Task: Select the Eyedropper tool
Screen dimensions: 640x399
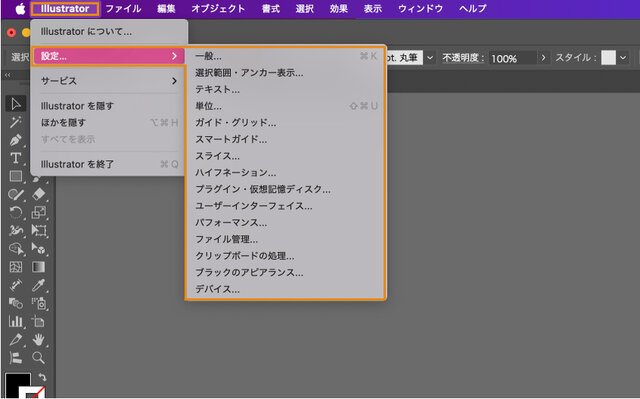Action: (39, 285)
